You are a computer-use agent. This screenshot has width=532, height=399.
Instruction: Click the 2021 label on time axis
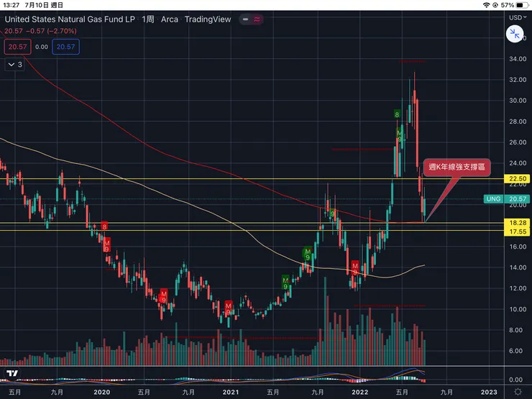(231, 393)
